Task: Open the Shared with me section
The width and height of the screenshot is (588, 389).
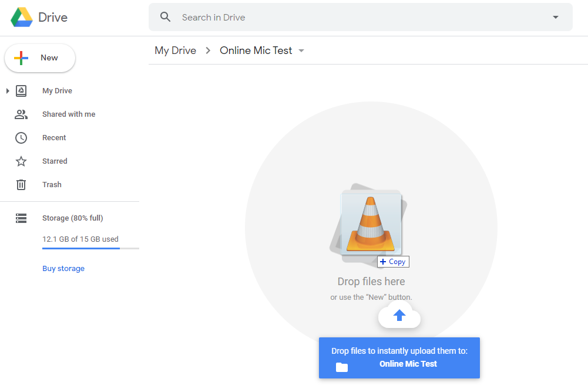Action: pyautogui.click(x=69, y=114)
